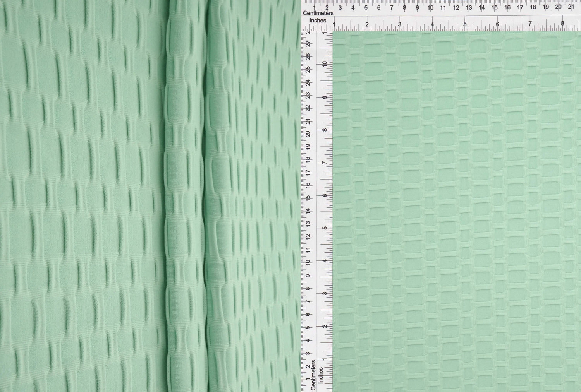Click the number 17 on vertical centimeter ruler
This screenshot has height=392, width=581.
[x=308, y=173]
